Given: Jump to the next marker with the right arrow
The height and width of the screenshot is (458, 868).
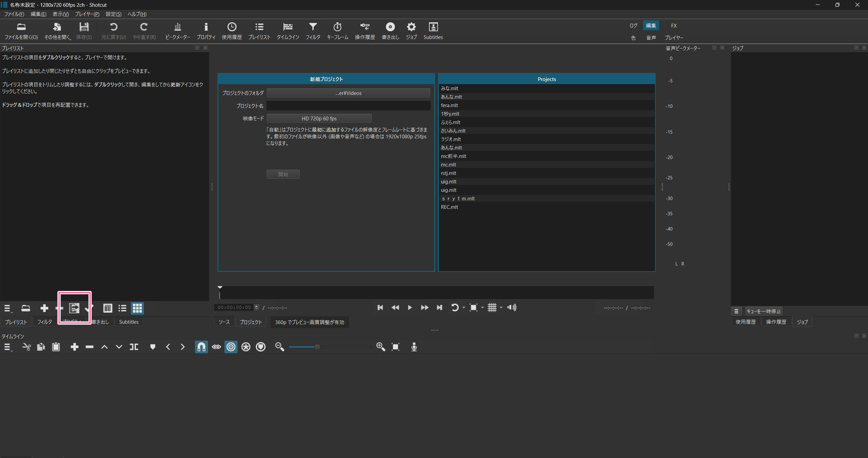Looking at the screenshot, I should tap(182, 347).
